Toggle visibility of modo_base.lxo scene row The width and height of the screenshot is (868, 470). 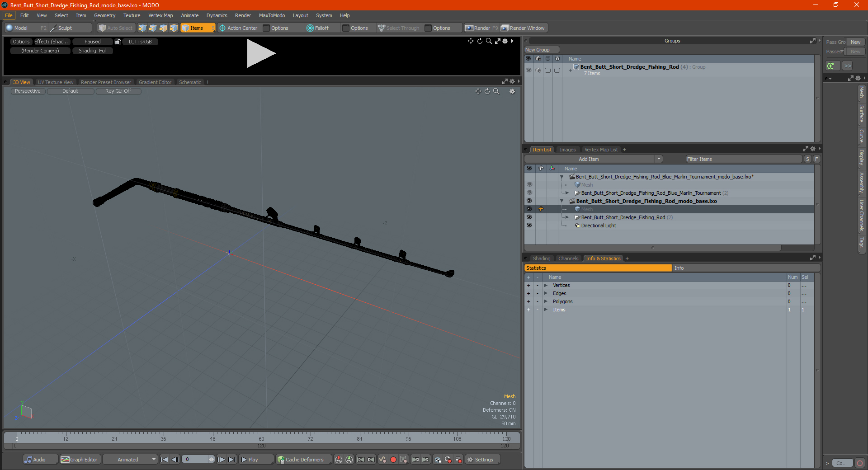pyautogui.click(x=529, y=201)
